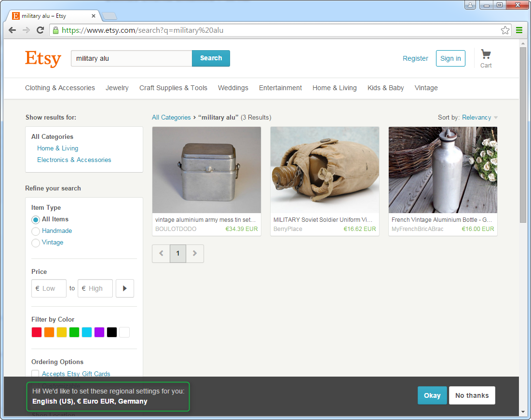Click the browser back arrow
This screenshot has height=420, width=531.
[x=12, y=30]
